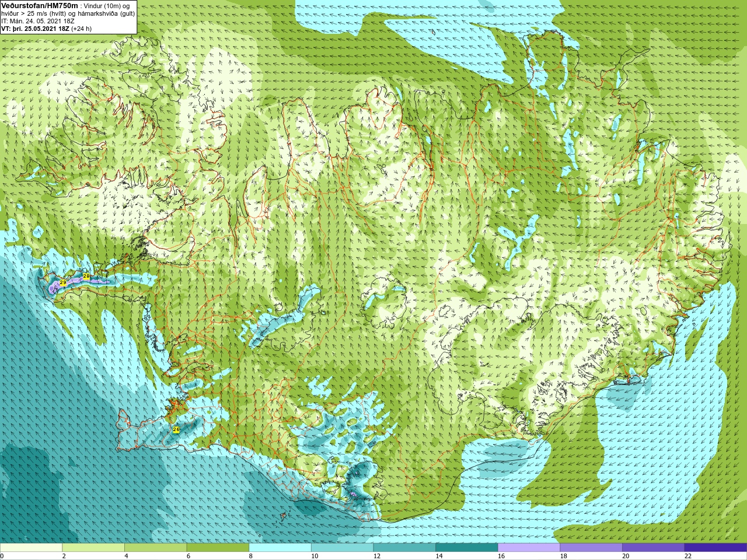This screenshot has height=560, width=747.
Task: Click the legend scale number 12
Action: (377, 556)
